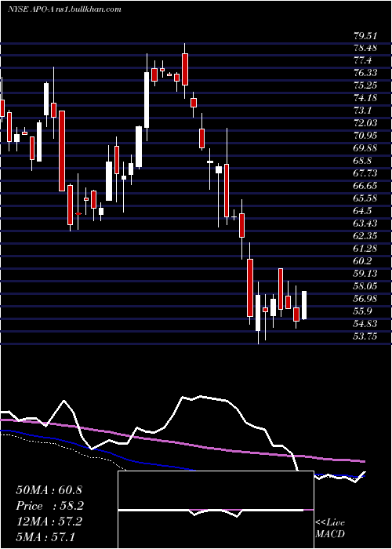392x549 pixels.
Task: Click the 55.9 price axis label
Action: point(362,311)
